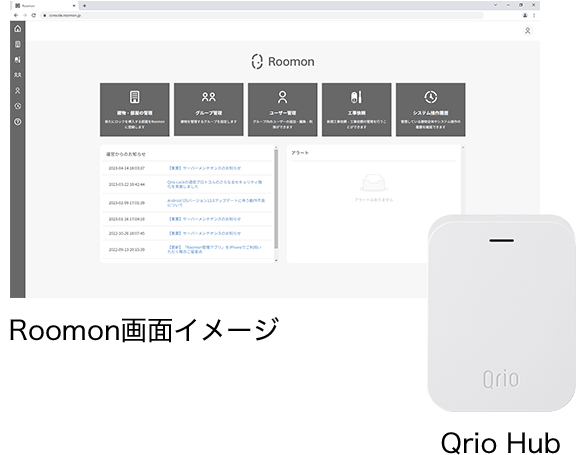Select the ユーザー管理 card

[283, 109]
